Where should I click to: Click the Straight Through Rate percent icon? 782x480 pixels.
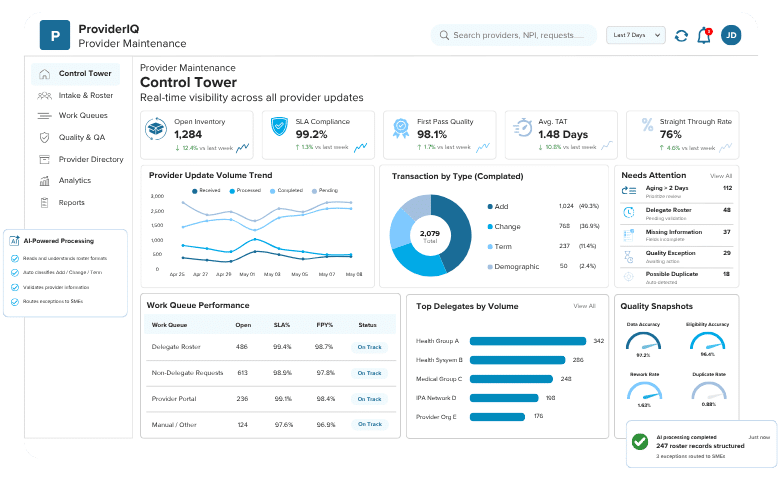click(x=647, y=124)
